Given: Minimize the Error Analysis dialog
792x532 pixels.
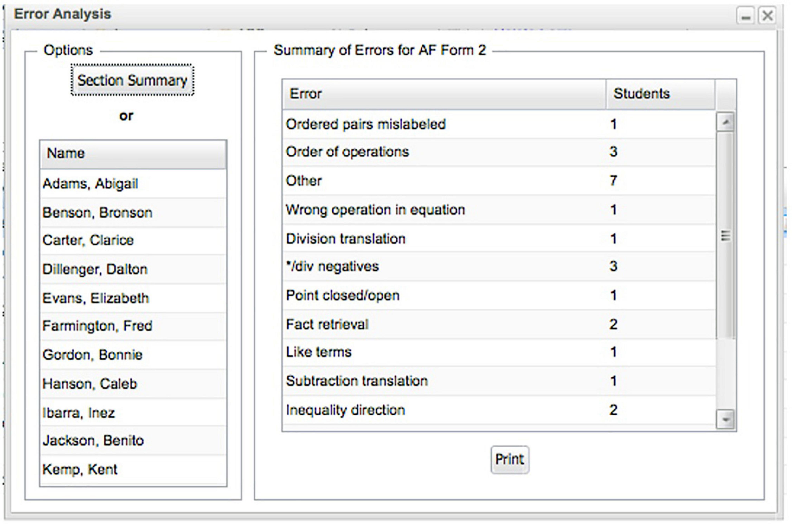Looking at the screenshot, I should (x=745, y=16).
